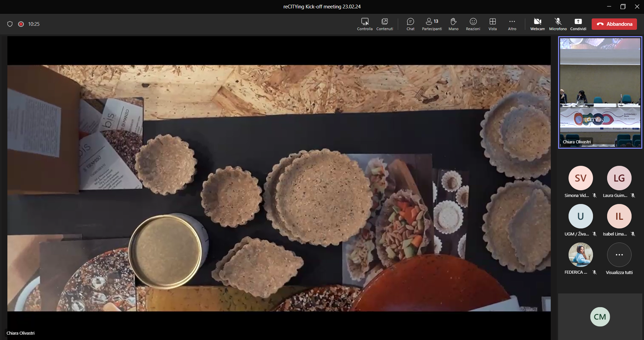Viewport: 644px width, 340px height.
Task: Expand Visualizza tutti participants
Action: (619, 255)
